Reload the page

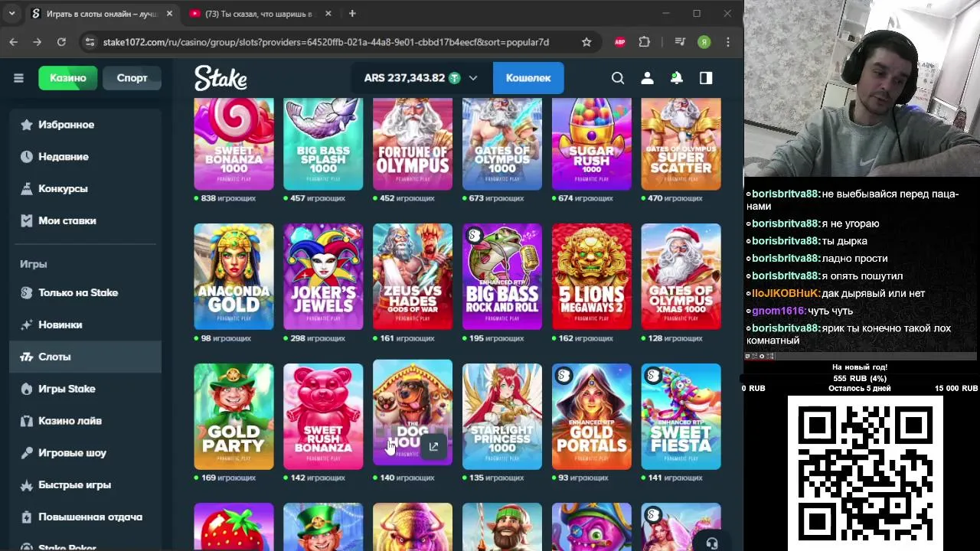(x=61, y=42)
